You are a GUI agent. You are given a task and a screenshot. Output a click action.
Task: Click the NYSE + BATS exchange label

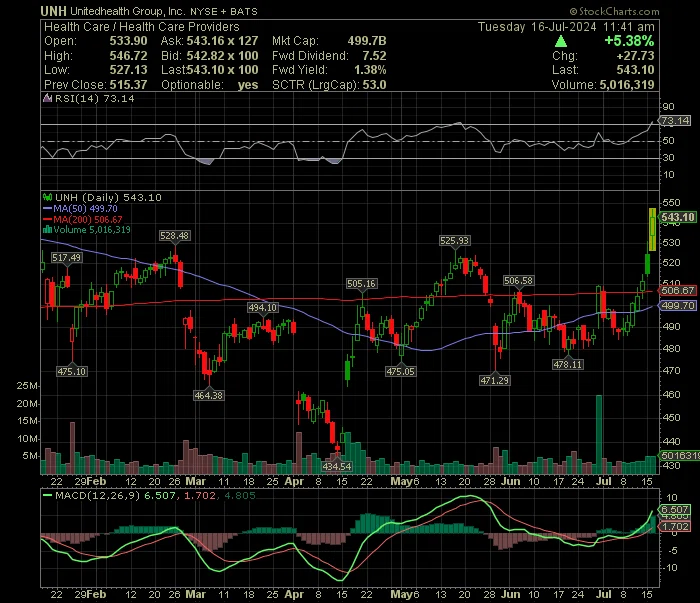[224, 12]
